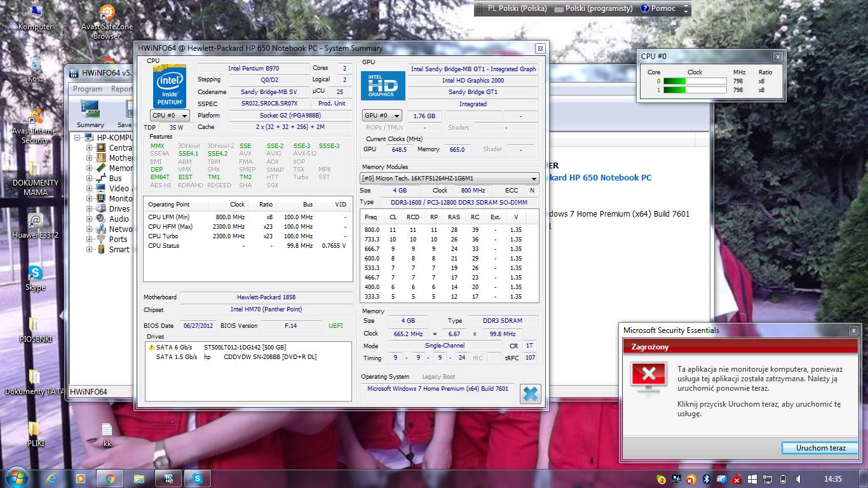Switch to Skype in taskbar

(198, 478)
